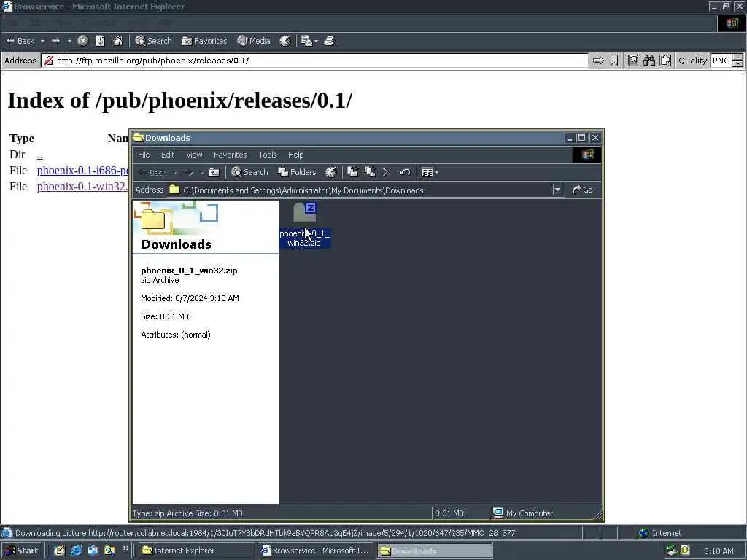The image size is (747, 560).
Task: Click the Quality PNG field
Action: coord(721,61)
